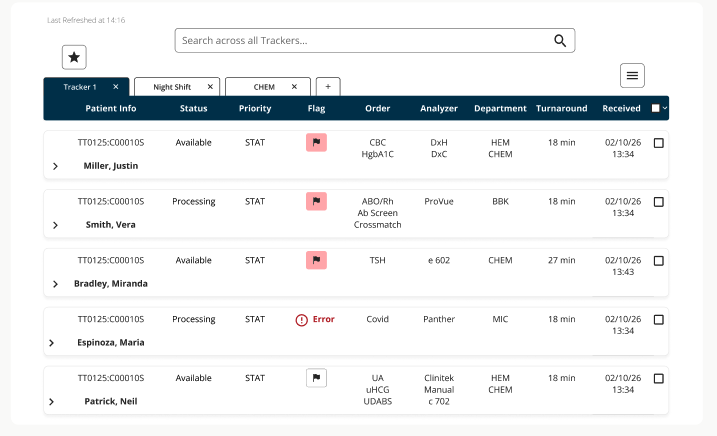This screenshot has width=717, height=436.
Task: Open the hamburger menu button
Action: (x=632, y=75)
